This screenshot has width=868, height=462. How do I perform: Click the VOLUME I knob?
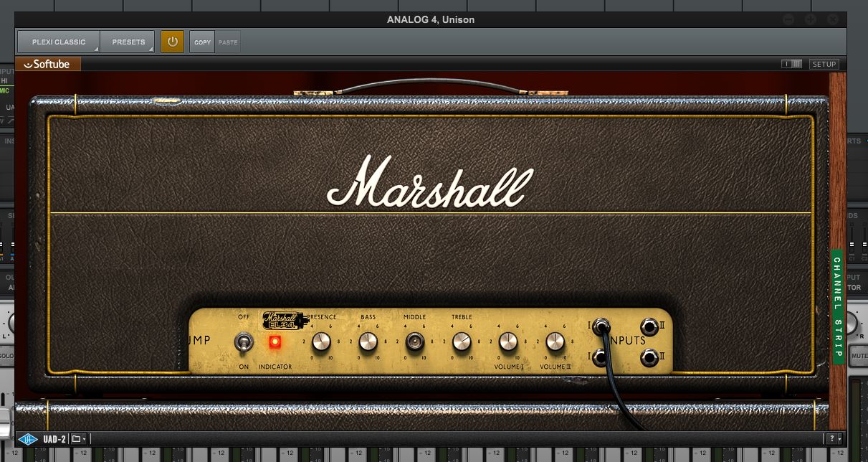pos(508,341)
